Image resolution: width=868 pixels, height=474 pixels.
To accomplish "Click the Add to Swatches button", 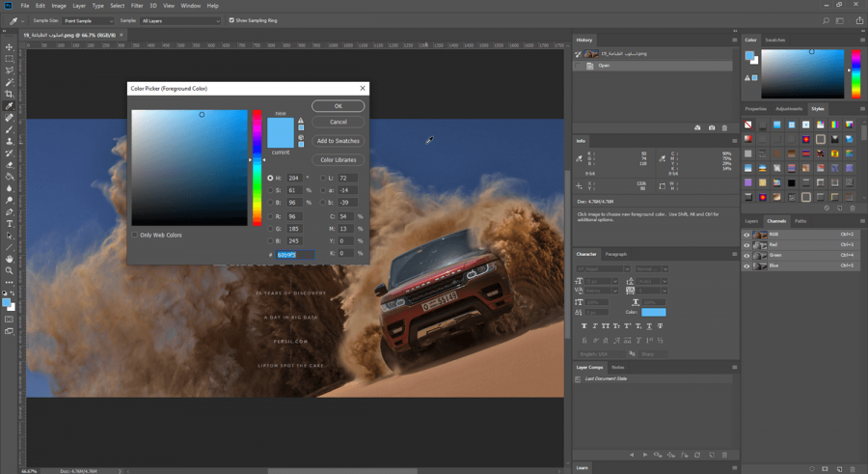I will point(339,141).
